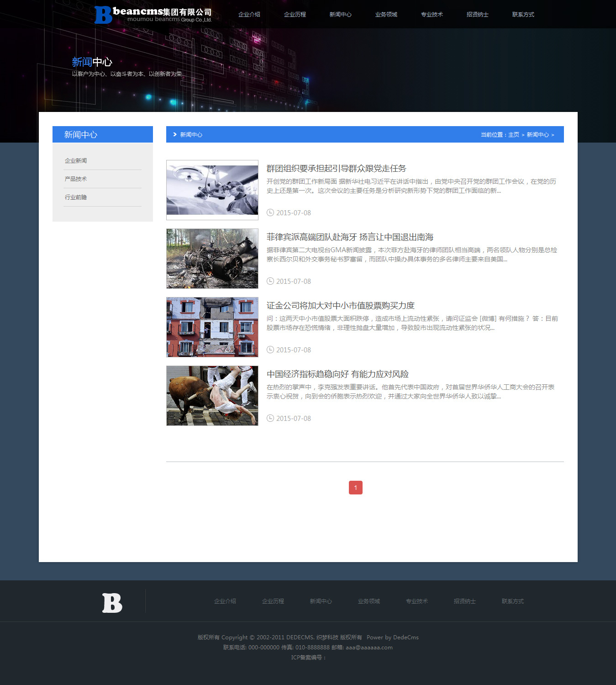
Task: Open article 证金公司将加大对中小市值股票购买力度
Action: 340,306
